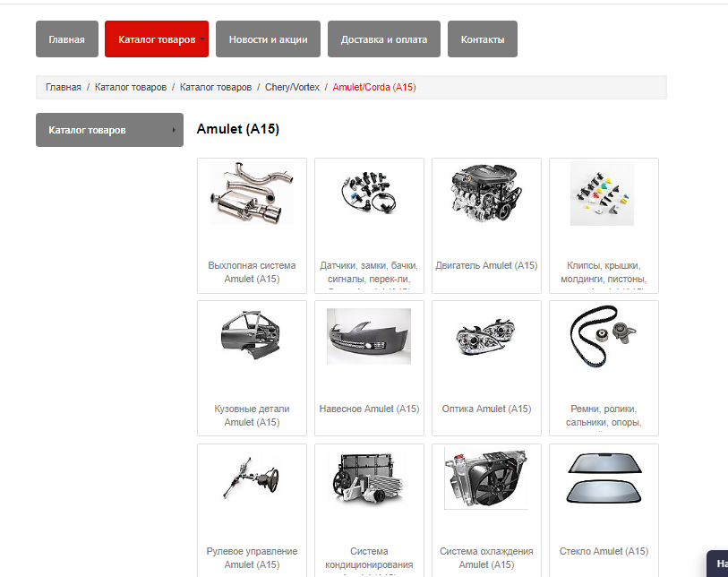Click the air conditioning parts image
The width and height of the screenshot is (728, 577).
click(x=369, y=480)
